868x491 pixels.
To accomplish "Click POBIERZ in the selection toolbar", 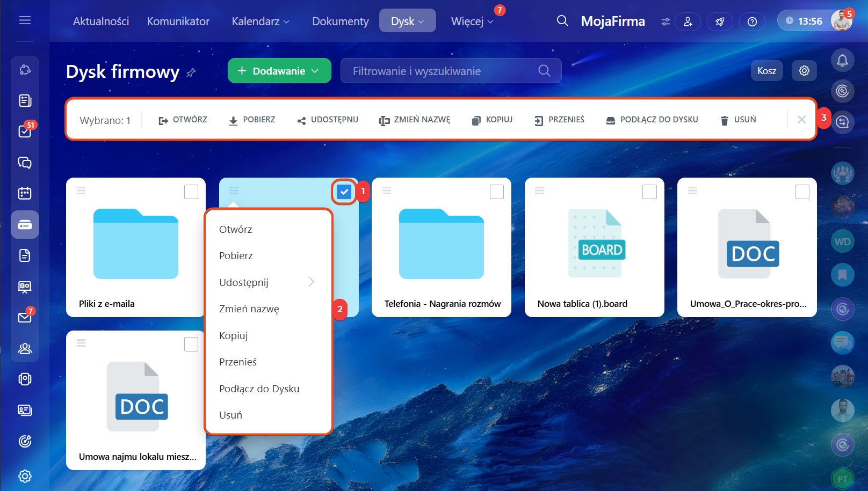I will pyautogui.click(x=252, y=120).
